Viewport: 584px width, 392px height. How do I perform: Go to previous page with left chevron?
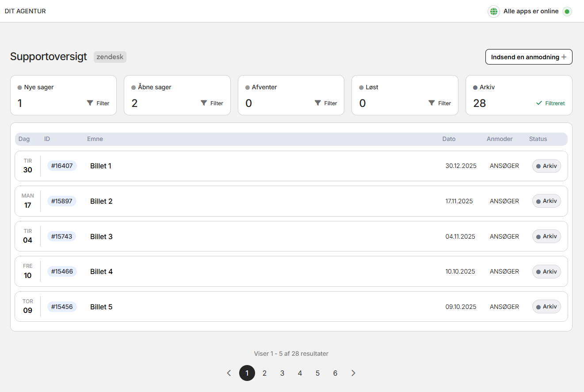229,373
